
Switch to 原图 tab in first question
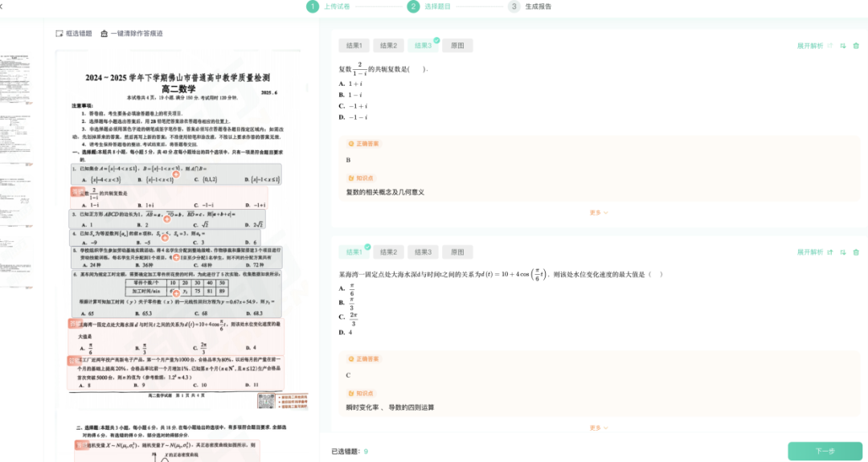[x=457, y=46]
